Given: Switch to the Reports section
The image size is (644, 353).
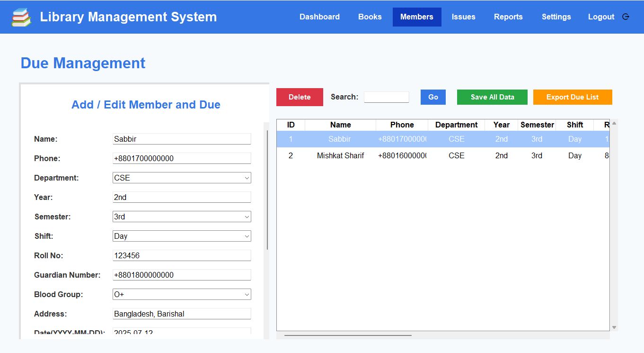Looking at the screenshot, I should 508,17.
